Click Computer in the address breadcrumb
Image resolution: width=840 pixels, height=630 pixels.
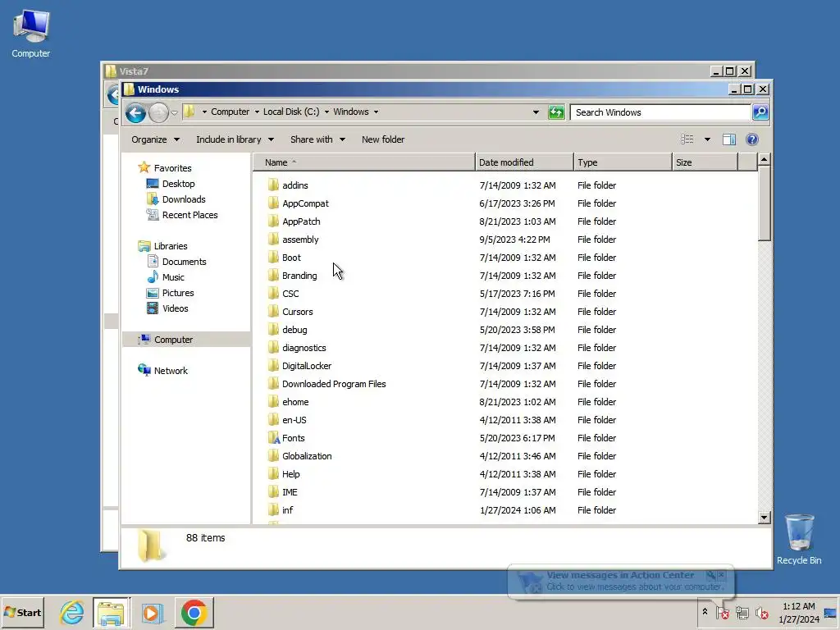(230, 112)
